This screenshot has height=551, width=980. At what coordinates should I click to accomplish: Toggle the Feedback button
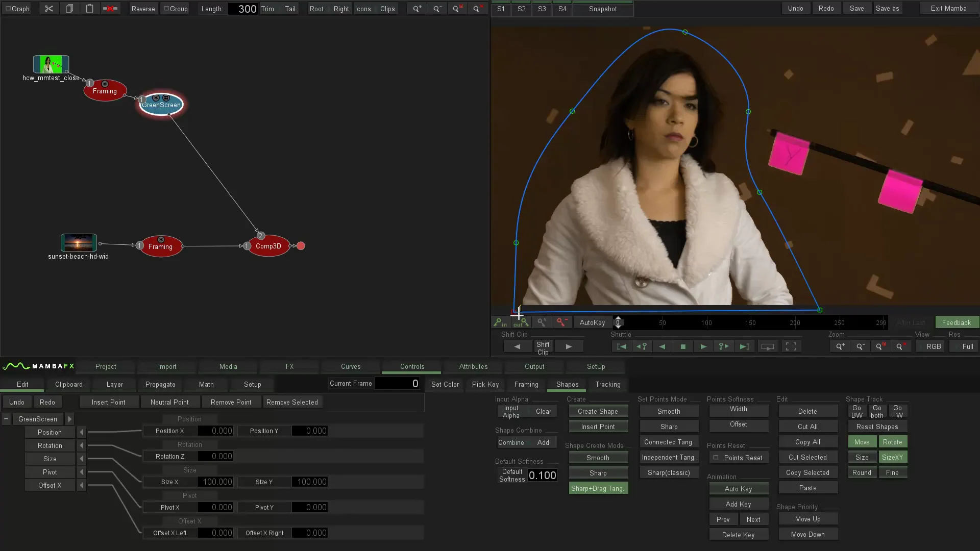[957, 322]
